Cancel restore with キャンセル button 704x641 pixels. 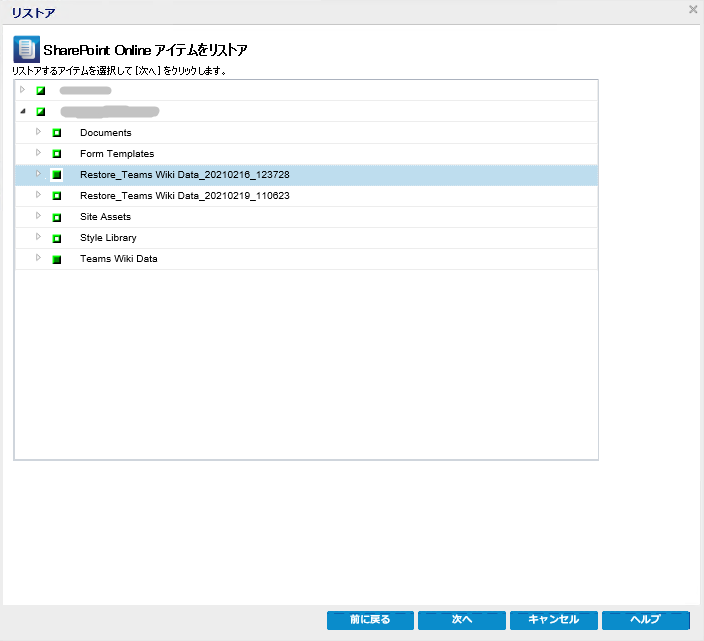[x=554, y=620]
